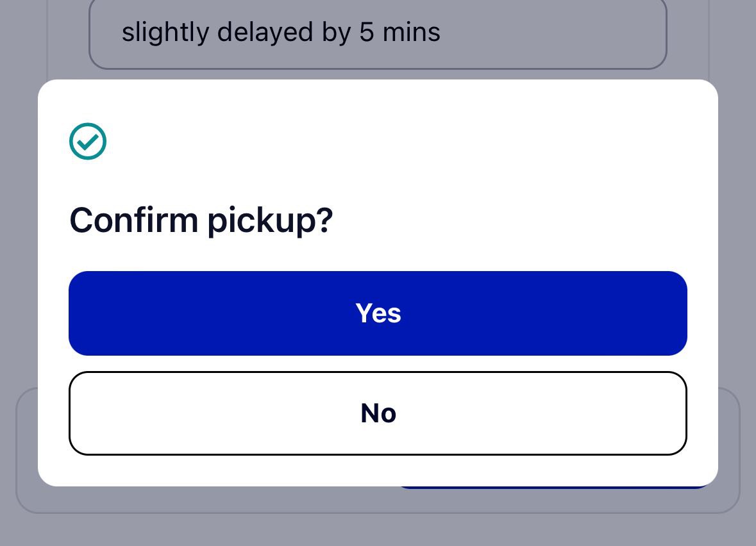Click the 'No' label text
Screen dimensions: 756x546
(x=378, y=413)
